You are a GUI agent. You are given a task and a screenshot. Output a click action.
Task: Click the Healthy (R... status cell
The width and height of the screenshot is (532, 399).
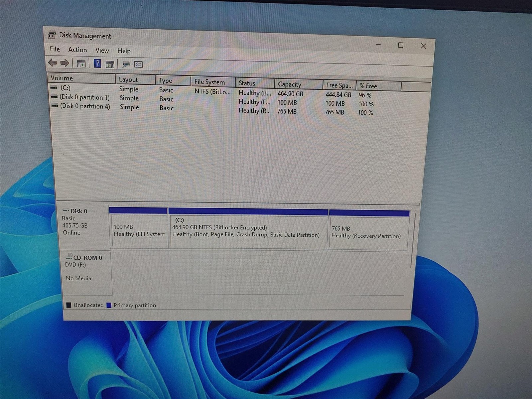coord(254,111)
